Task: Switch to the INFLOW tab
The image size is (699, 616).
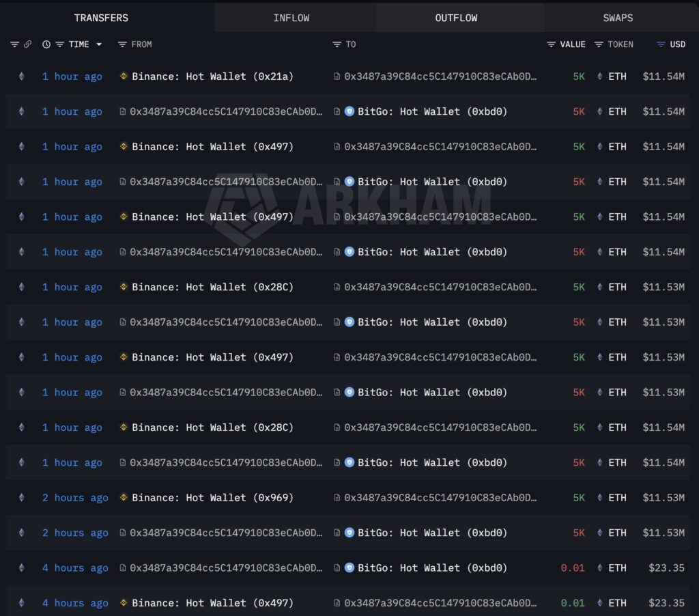Action: tap(292, 18)
